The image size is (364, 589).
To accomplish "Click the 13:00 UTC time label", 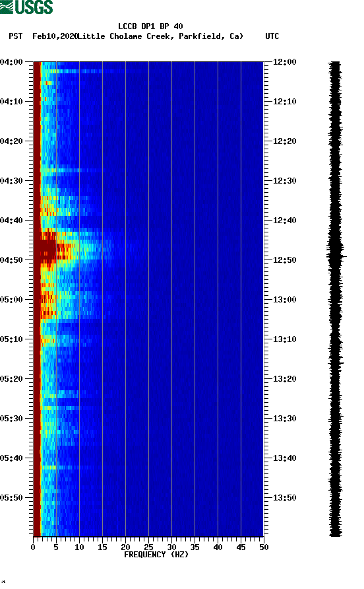I will 285,300.
